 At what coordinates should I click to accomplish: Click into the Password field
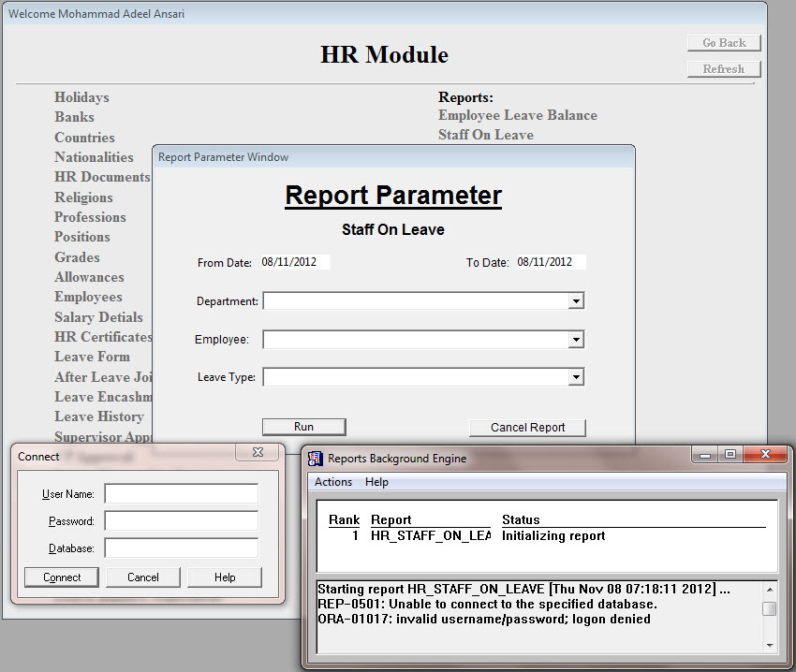(181, 520)
